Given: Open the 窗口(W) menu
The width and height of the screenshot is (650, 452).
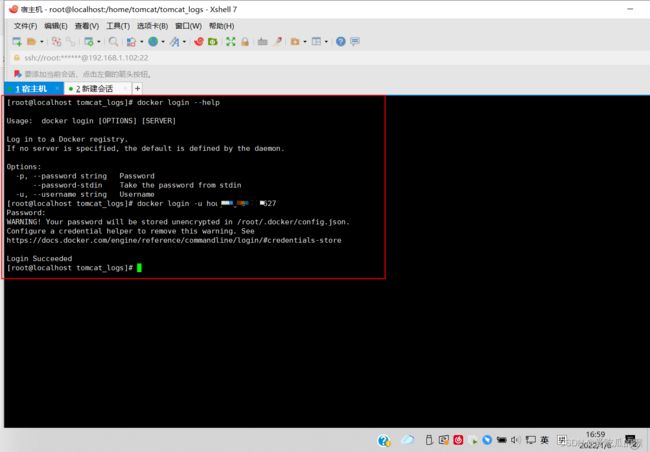Looking at the screenshot, I should click(x=188, y=26).
